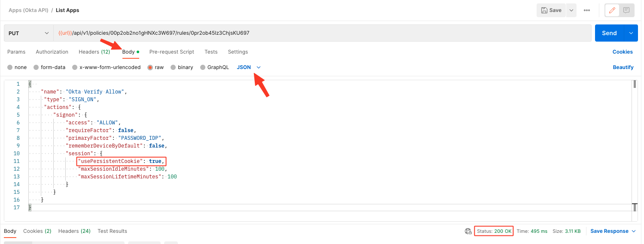Select the GraphQL body option

pyautogui.click(x=203, y=67)
